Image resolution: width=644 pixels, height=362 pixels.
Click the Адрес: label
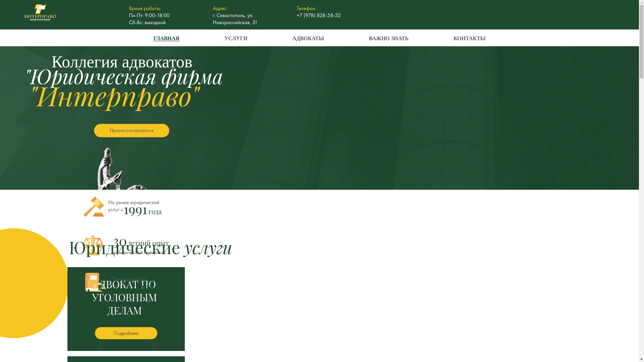coord(220,8)
